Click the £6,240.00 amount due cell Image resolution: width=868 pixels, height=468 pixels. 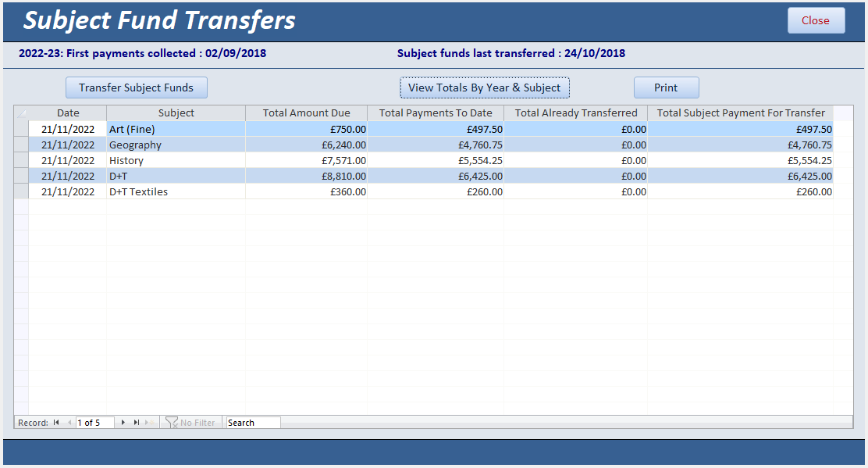pos(306,145)
